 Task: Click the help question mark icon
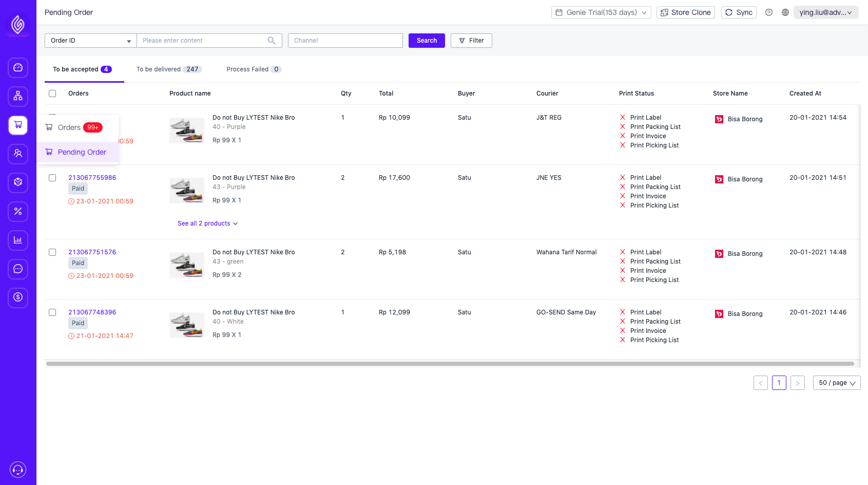click(768, 12)
